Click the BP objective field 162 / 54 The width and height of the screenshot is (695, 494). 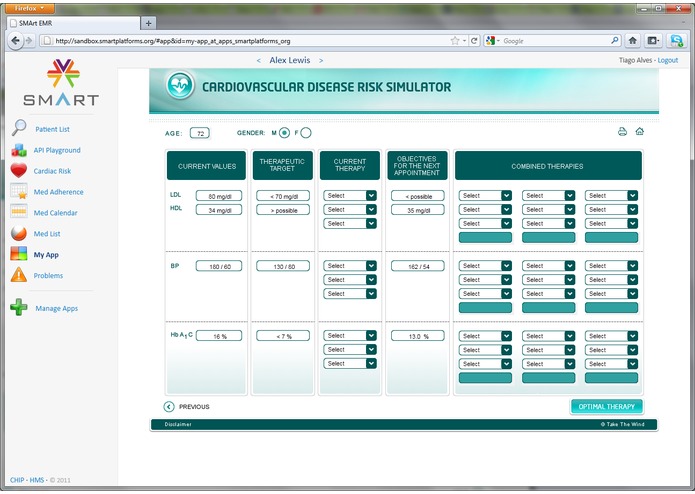pyautogui.click(x=418, y=266)
